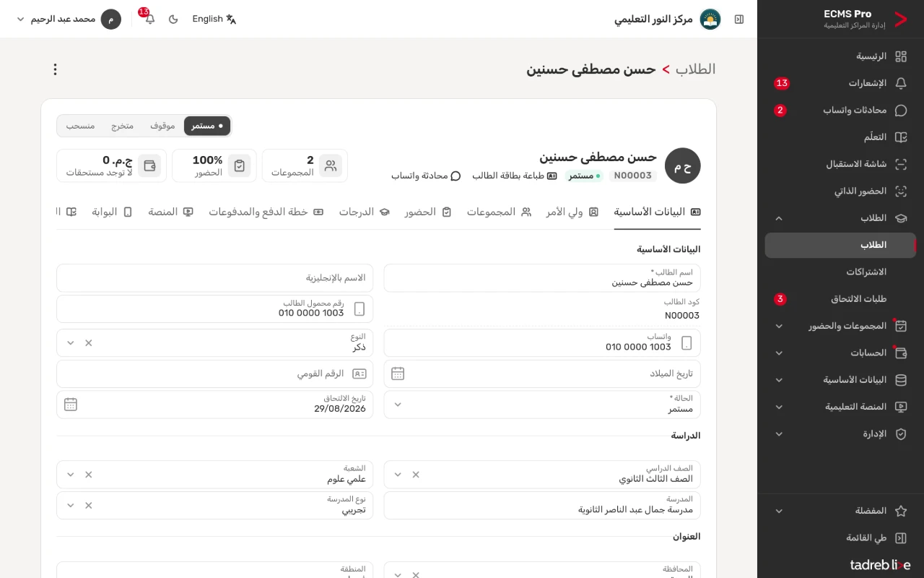Open شاشة الاستقبال in sidebar
The width and height of the screenshot is (924, 578).
click(x=840, y=164)
